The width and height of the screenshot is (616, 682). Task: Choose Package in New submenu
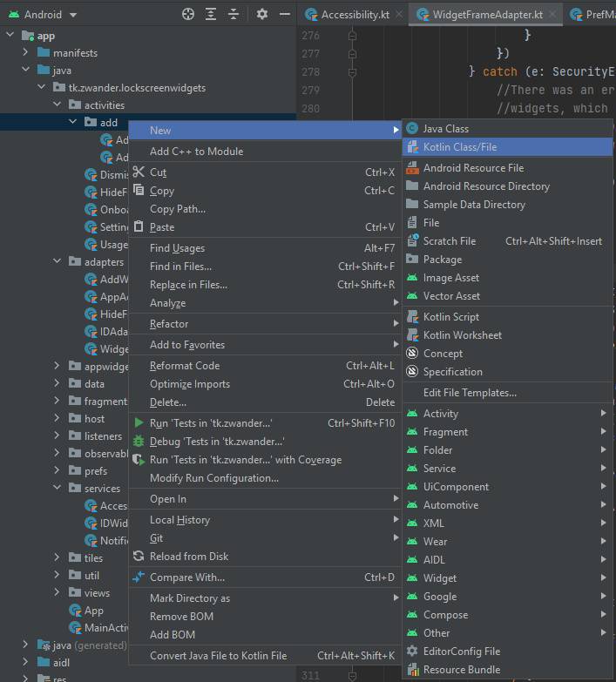[x=508, y=260]
